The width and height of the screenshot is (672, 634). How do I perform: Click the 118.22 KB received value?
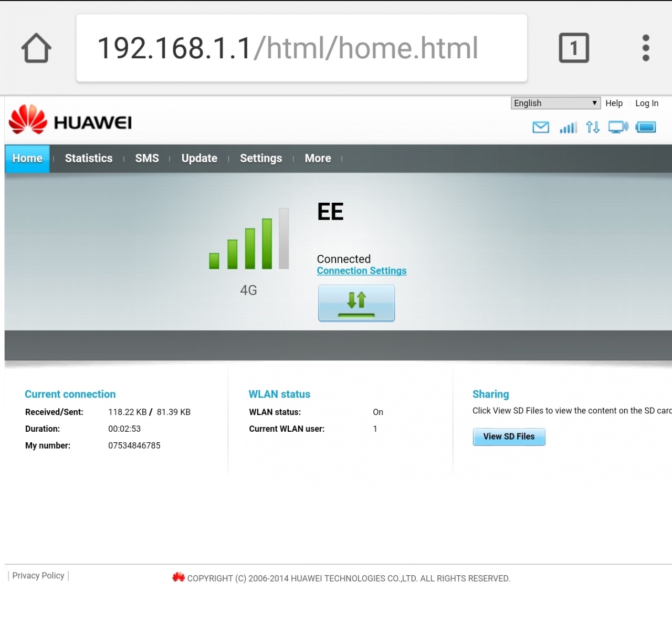pos(128,412)
